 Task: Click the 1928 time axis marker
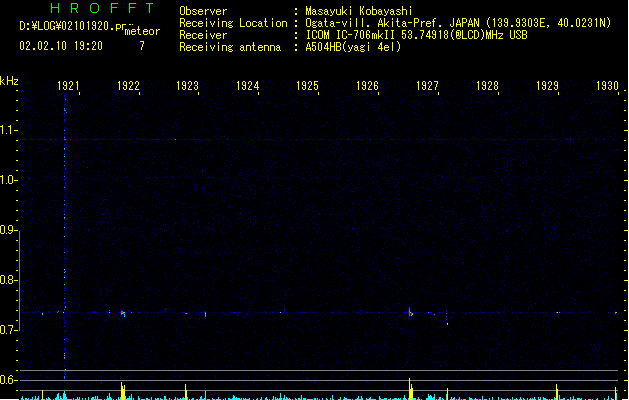pos(487,86)
